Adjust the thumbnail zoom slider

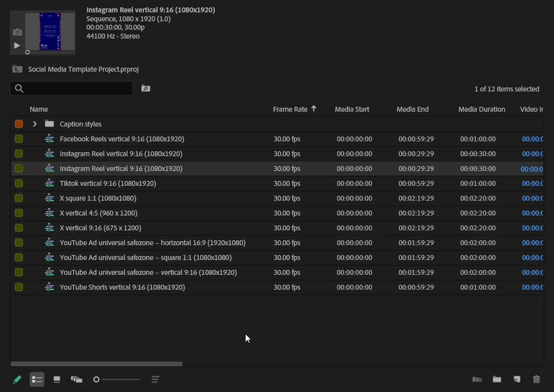[x=116, y=380]
